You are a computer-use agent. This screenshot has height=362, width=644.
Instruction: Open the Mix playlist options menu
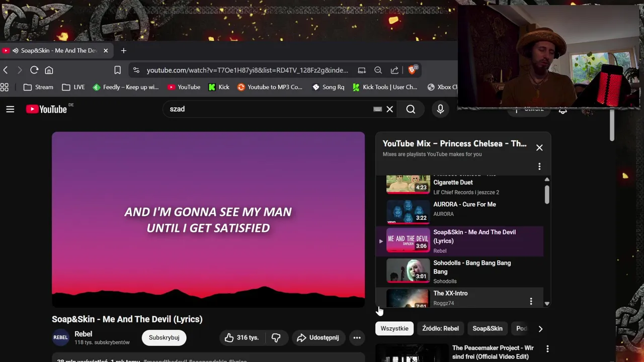(x=539, y=166)
